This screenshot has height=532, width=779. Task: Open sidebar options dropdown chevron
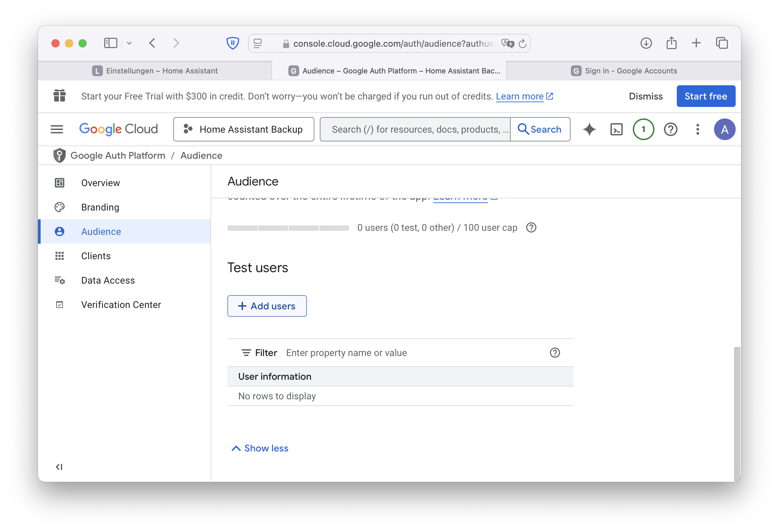coord(129,43)
